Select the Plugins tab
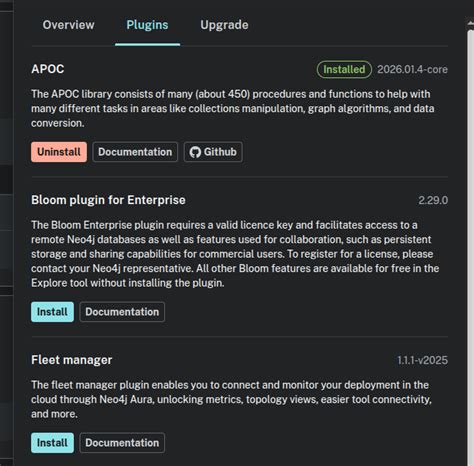 click(x=147, y=25)
